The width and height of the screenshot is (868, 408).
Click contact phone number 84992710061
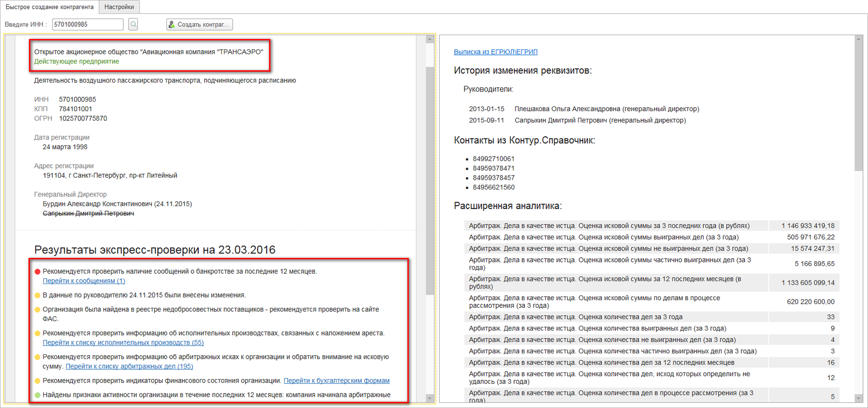click(x=493, y=159)
